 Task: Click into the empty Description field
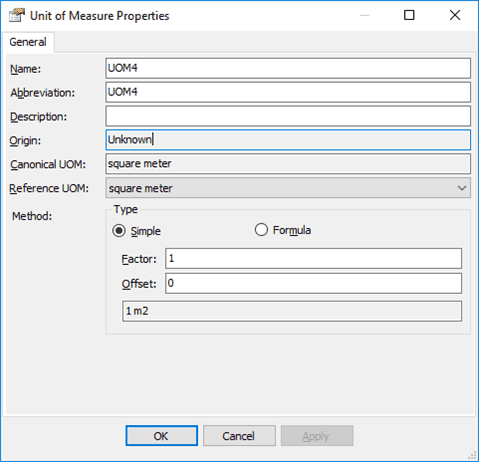coord(288,116)
